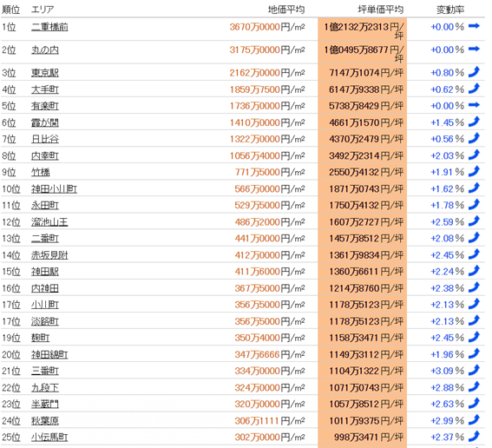Open the 内神田 area link

[45, 288]
